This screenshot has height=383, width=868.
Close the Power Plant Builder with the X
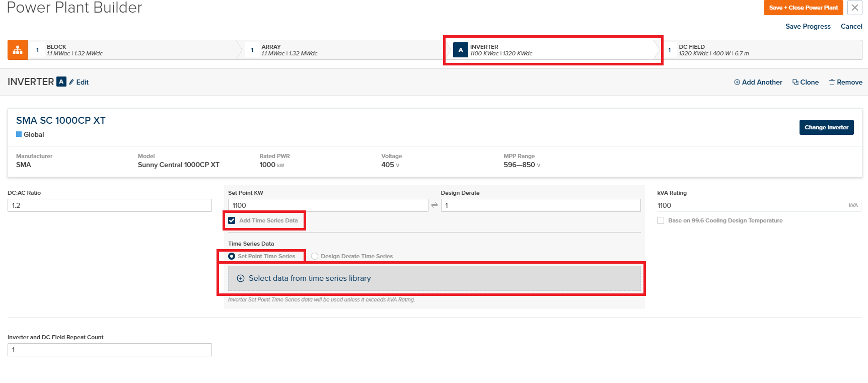(x=855, y=8)
